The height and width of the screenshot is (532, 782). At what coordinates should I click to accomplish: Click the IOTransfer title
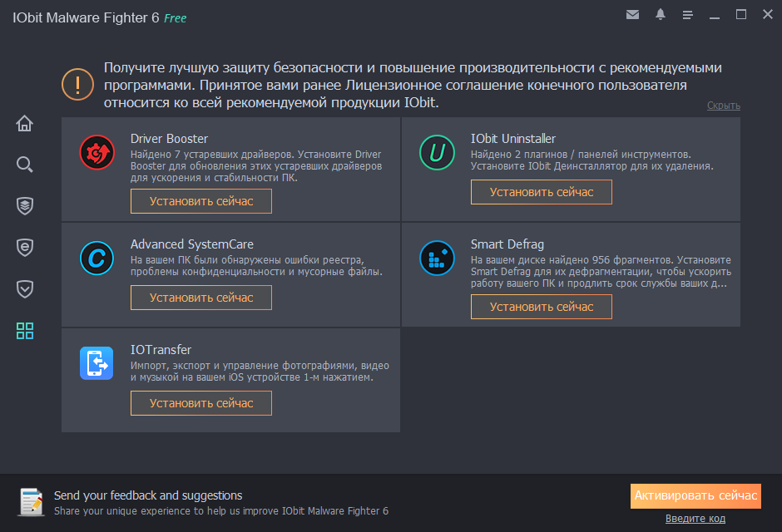pos(161,350)
